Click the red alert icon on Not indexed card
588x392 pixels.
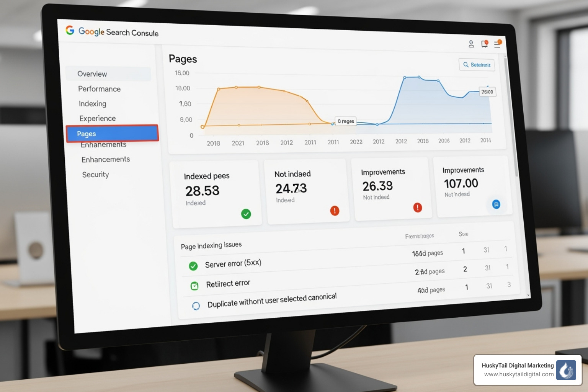(x=335, y=211)
